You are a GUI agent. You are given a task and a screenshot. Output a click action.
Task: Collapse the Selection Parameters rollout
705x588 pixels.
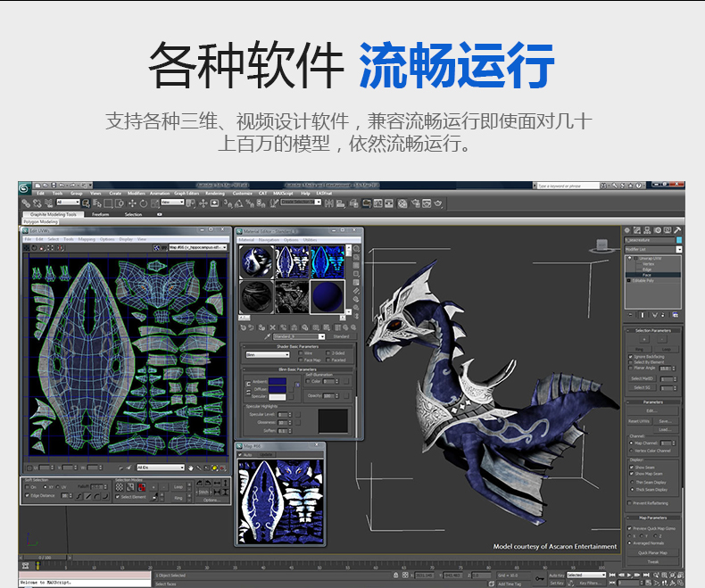tap(653, 330)
